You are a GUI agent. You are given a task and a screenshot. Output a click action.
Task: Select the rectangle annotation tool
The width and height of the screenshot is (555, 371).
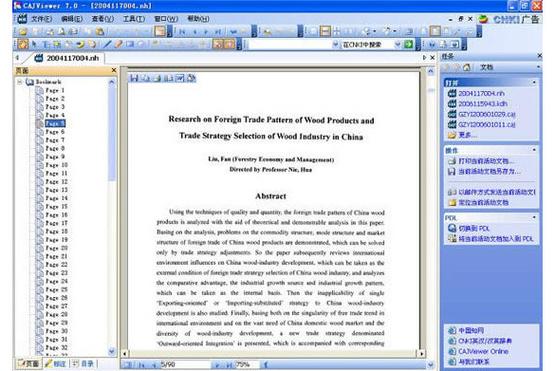tap(130, 44)
